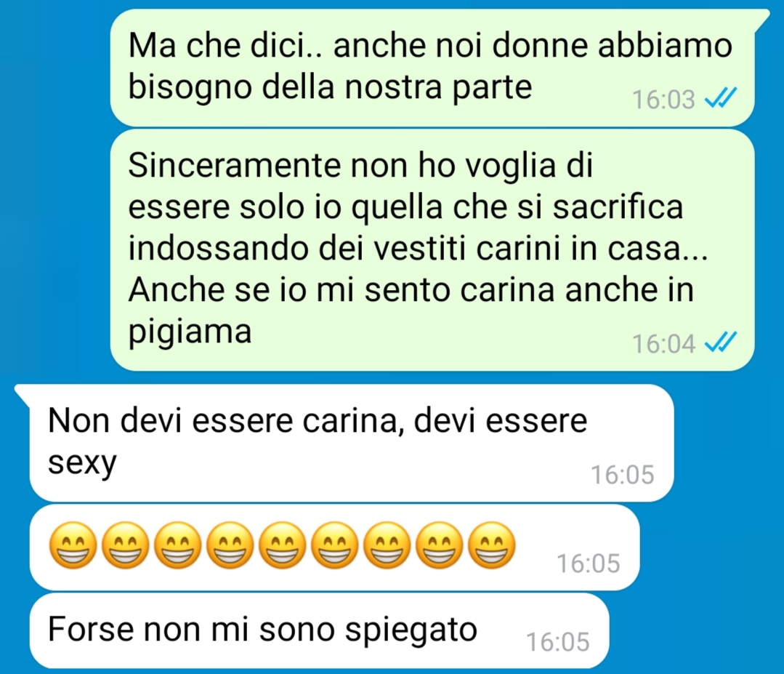Click the first grinning emoji in the row
Image resolution: width=784 pixels, height=674 pixels.
[x=73, y=545]
